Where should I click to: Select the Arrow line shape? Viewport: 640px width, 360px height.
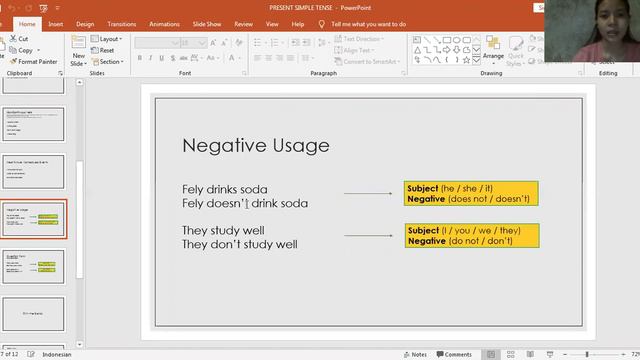(437, 40)
